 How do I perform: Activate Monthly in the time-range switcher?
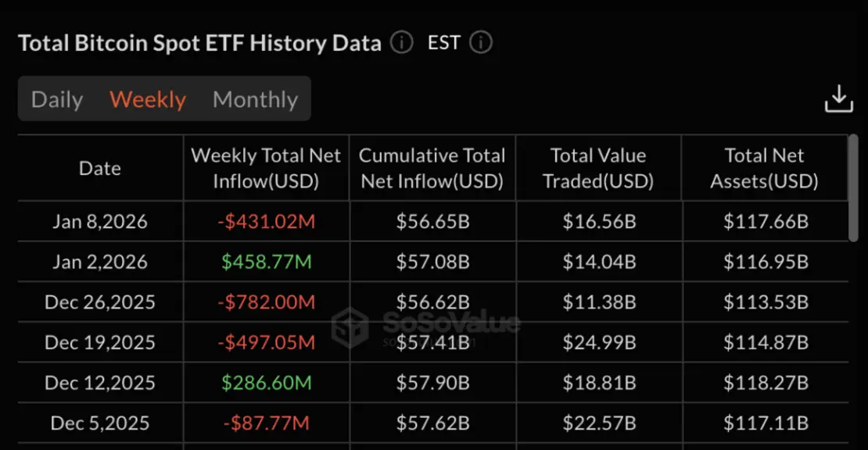click(x=254, y=99)
